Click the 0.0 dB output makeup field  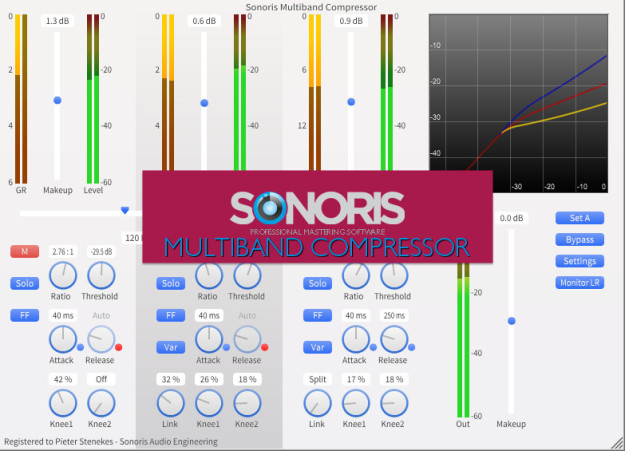(511, 218)
